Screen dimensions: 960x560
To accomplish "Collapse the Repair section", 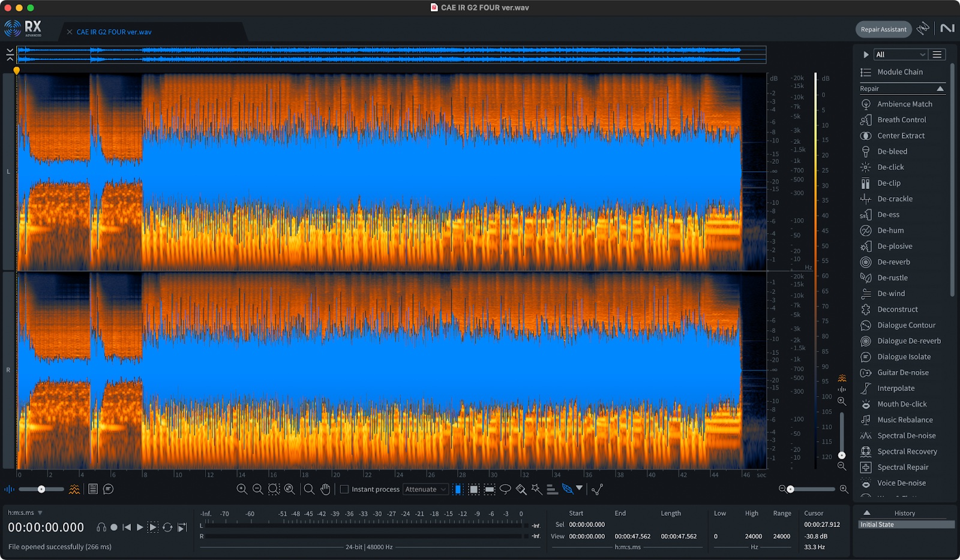I will (x=940, y=89).
